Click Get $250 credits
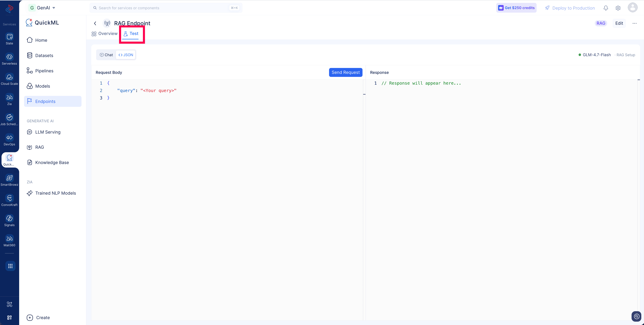This screenshot has height=325, width=644. tap(516, 8)
